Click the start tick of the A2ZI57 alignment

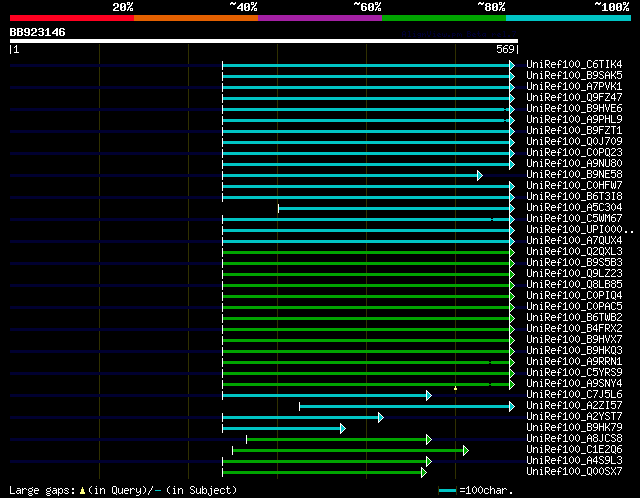pos(300,406)
